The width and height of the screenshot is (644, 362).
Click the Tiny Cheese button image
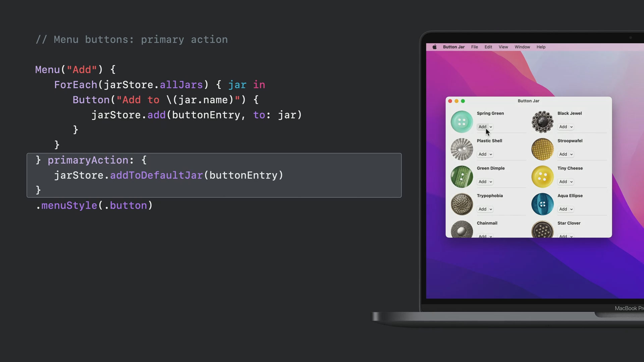tap(542, 177)
